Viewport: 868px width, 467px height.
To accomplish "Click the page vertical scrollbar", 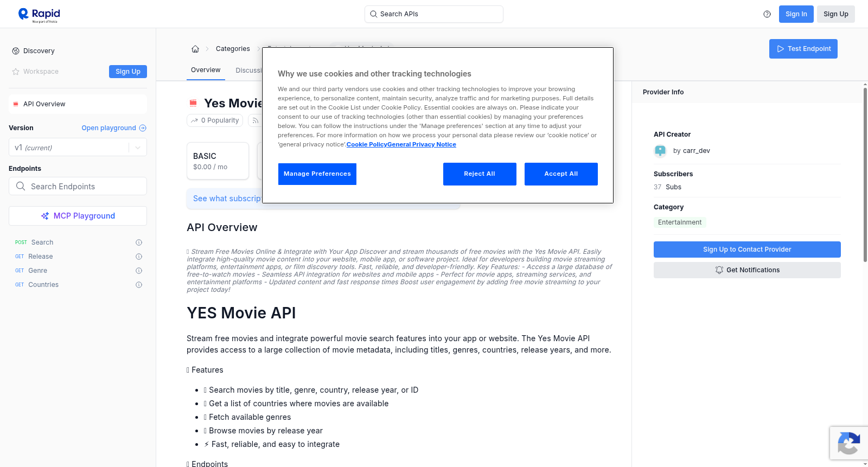I will pyautogui.click(x=865, y=175).
